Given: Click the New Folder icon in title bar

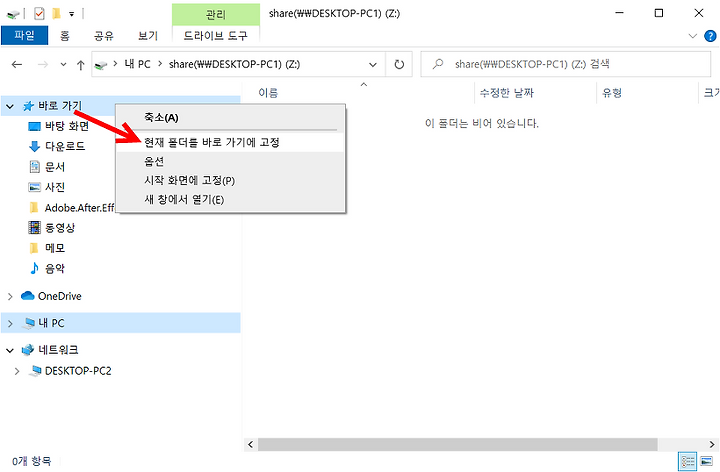Looking at the screenshot, I should tap(56, 14).
